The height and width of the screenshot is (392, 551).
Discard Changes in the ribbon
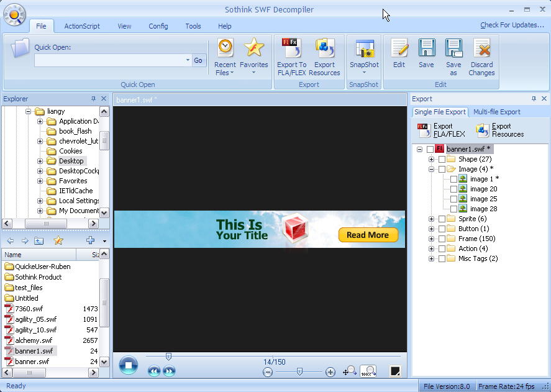point(481,57)
